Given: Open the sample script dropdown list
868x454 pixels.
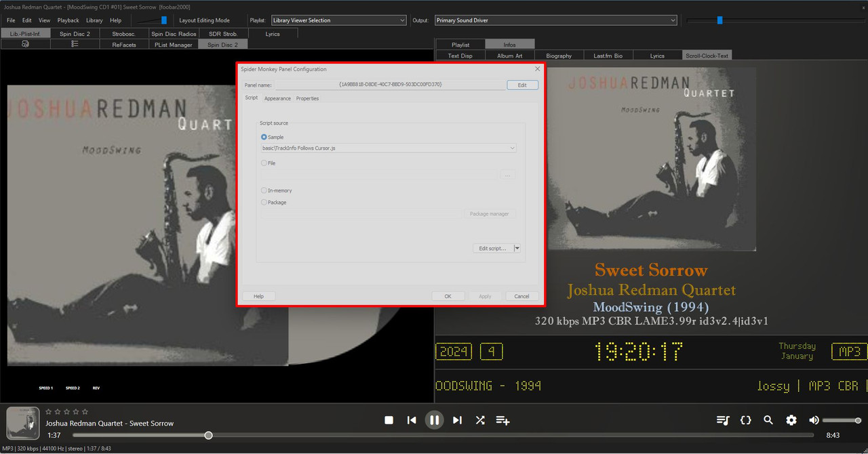Looking at the screenshot, I should point(389,148).
